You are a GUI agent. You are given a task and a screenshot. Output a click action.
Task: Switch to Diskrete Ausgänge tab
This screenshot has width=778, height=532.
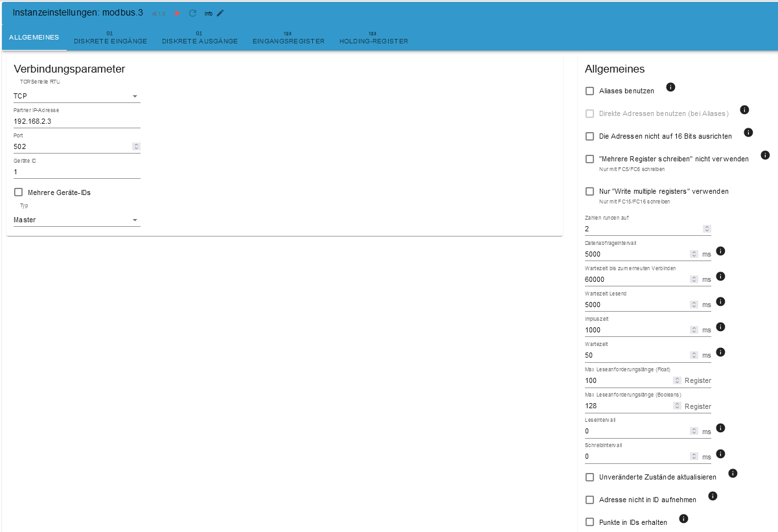[x=200, y=38]
